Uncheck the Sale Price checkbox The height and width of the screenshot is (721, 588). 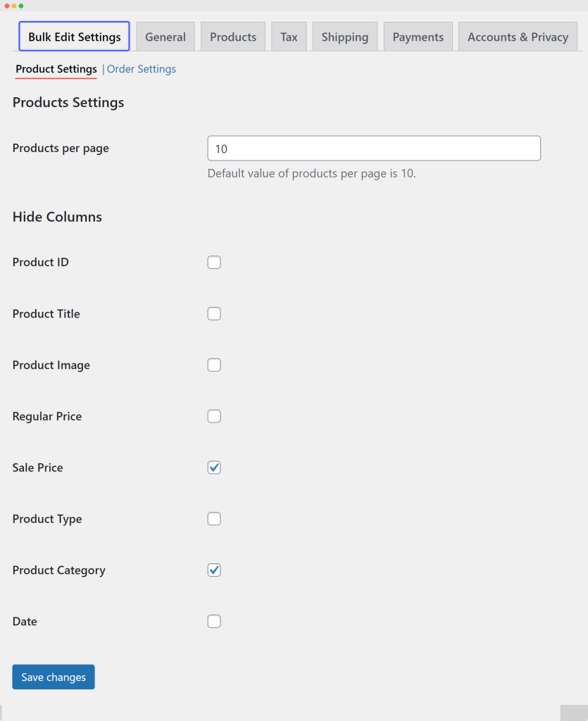coord(214,468)
